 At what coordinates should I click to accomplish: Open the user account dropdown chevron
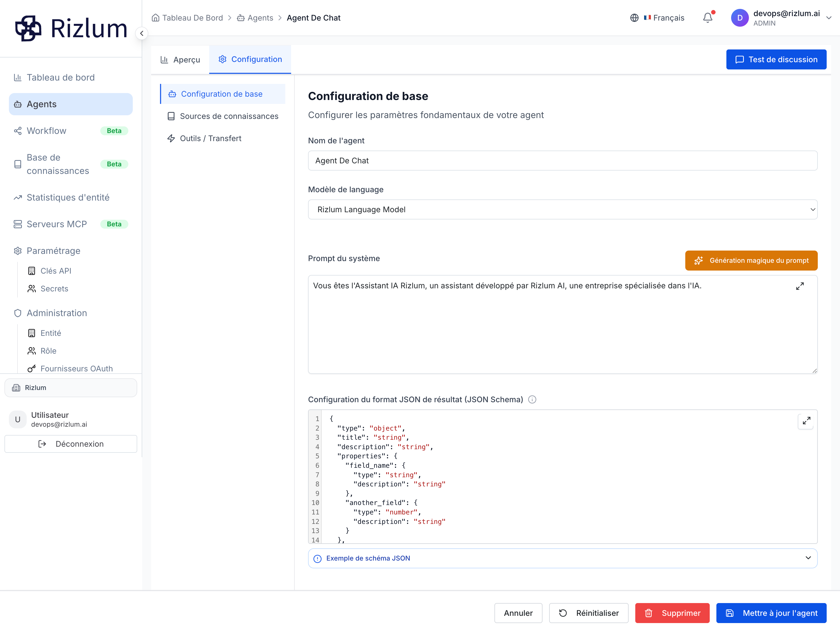click(x=829, y=18)
